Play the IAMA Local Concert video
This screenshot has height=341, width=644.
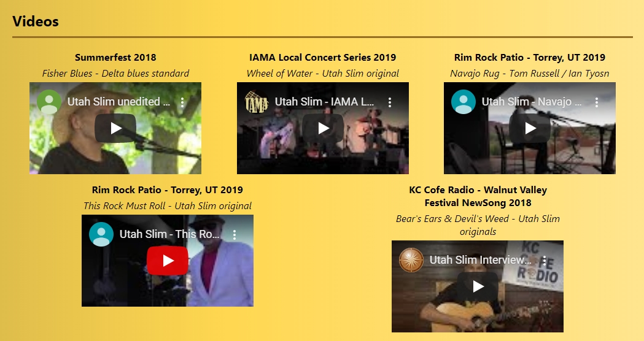[323, 128]
